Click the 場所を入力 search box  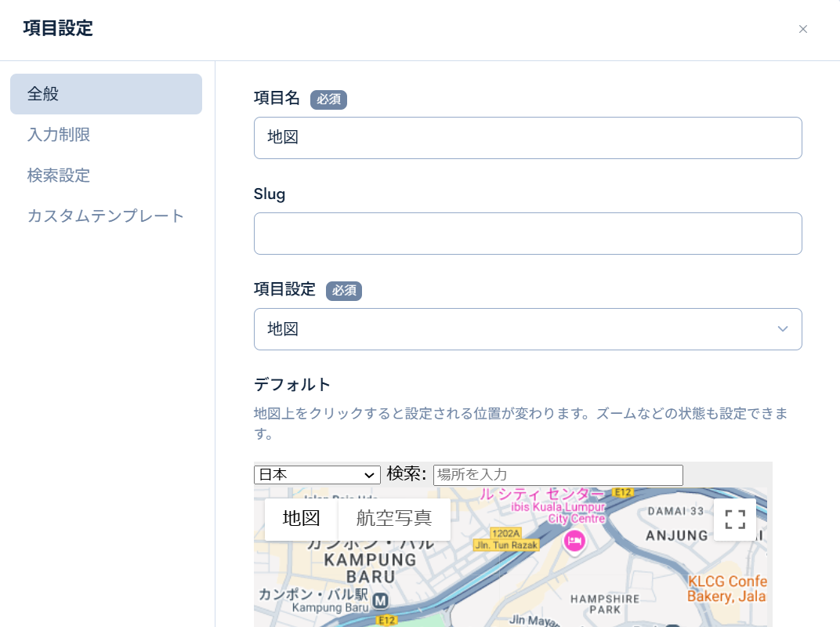coord(557,474)
